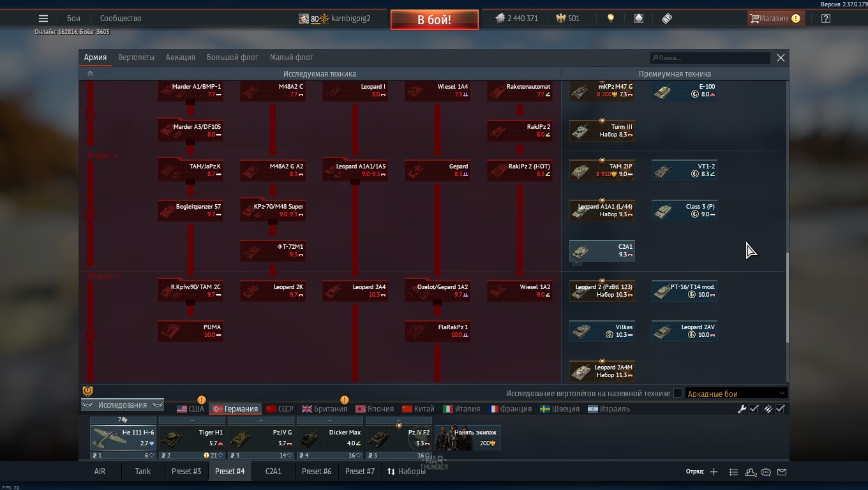This screenshot has width=868, height=490.
Task: Select the FlaRakPz 1 vehicle card
Action: coord(437,330)
